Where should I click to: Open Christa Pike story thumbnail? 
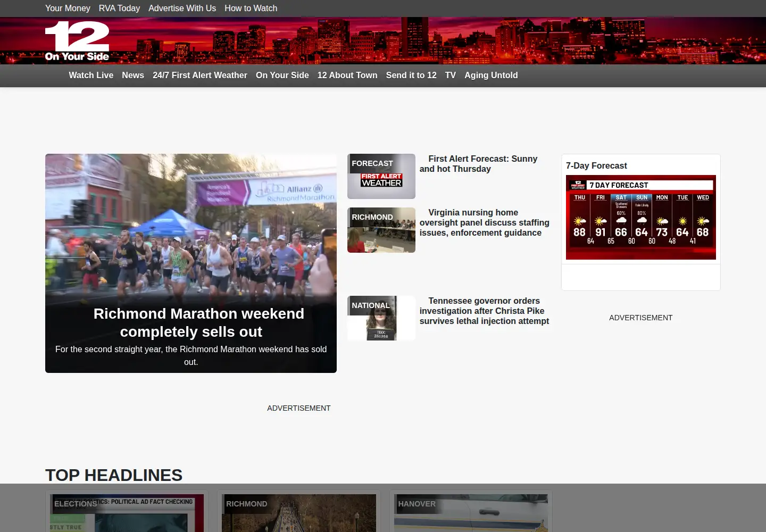pyautogui.click(x=381, y=318)
